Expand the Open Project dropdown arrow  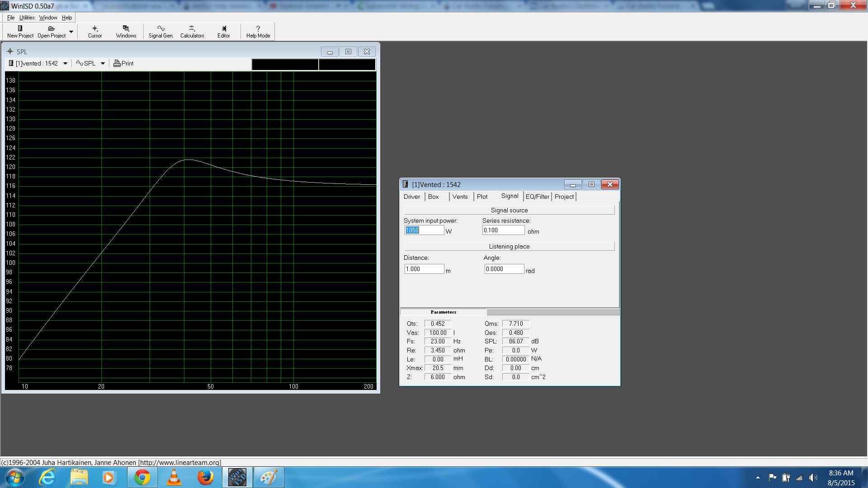71,32
